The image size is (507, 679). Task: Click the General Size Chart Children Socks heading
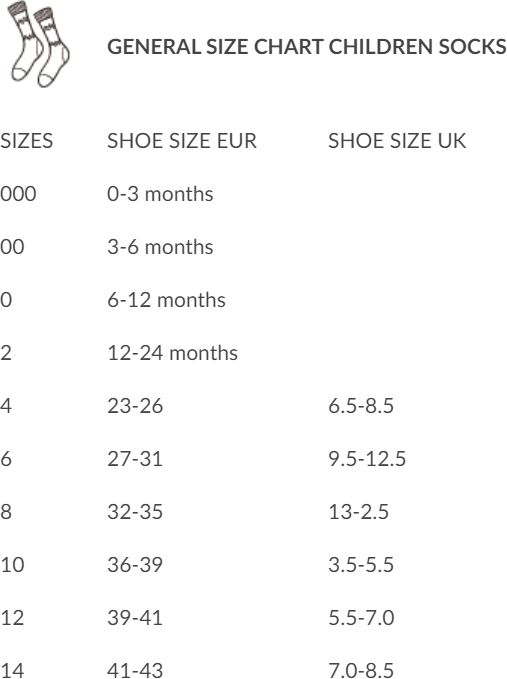(307, 47)
